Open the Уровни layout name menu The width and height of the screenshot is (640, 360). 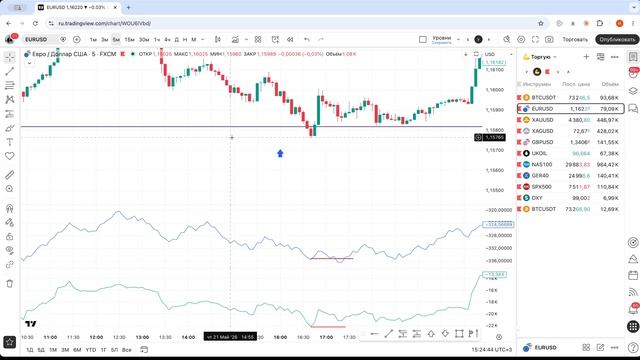pos(442,40)
